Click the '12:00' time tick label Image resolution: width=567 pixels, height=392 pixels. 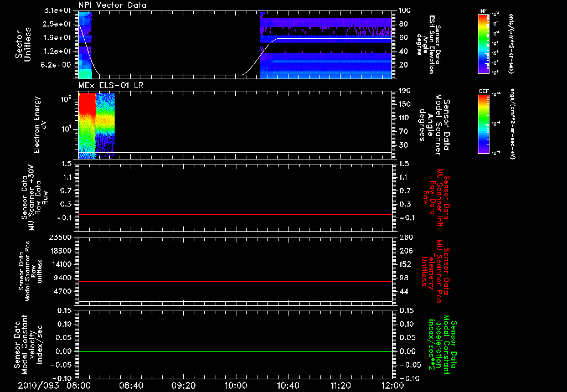click(393, 385)
